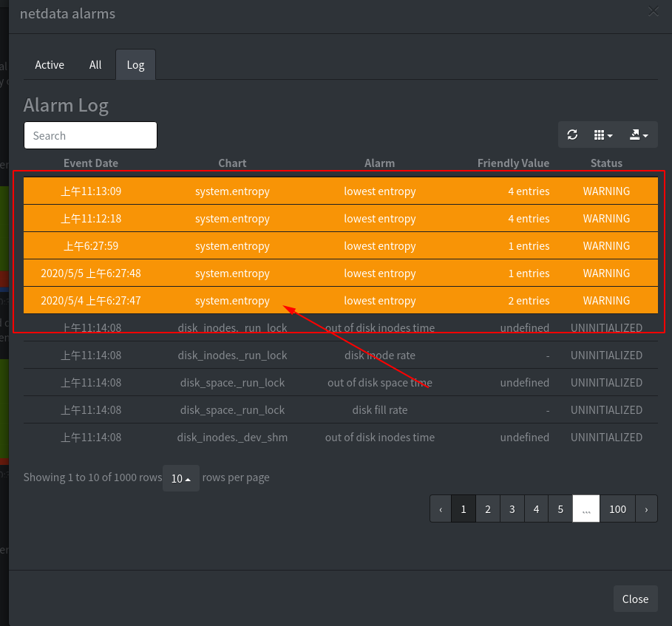This screenshot has width=672, height=626.
Task: Sort by Alarm column header
Action: point(380,163)
